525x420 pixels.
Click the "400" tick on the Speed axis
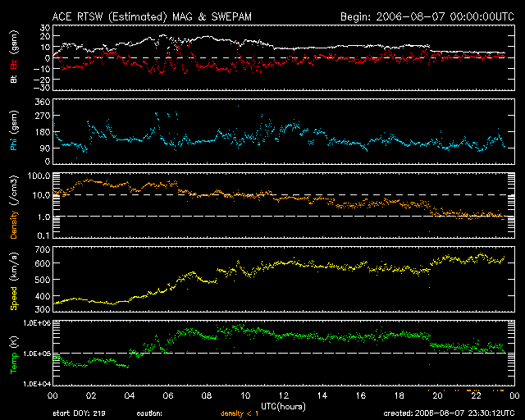pyautogui.click(x=43, y=296)
